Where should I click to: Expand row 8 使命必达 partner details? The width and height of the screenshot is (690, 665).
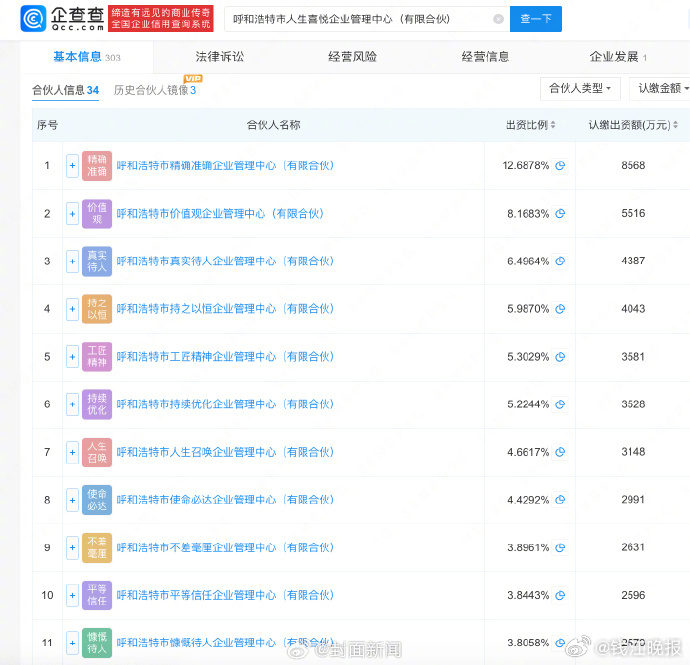[x=72, y=500]
